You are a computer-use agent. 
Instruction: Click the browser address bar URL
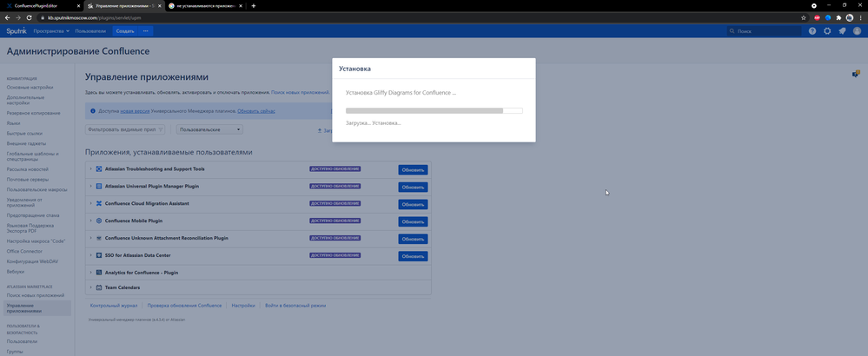tap(94, 17)
